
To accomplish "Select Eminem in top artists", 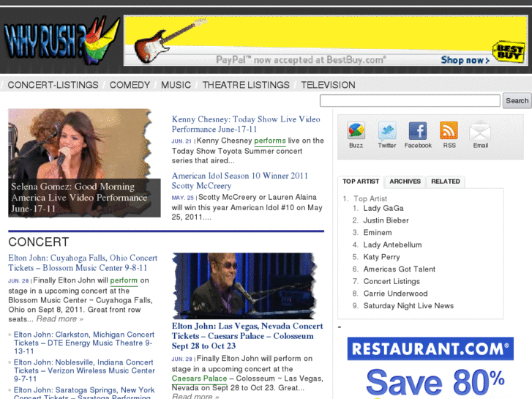I will 378,233.
